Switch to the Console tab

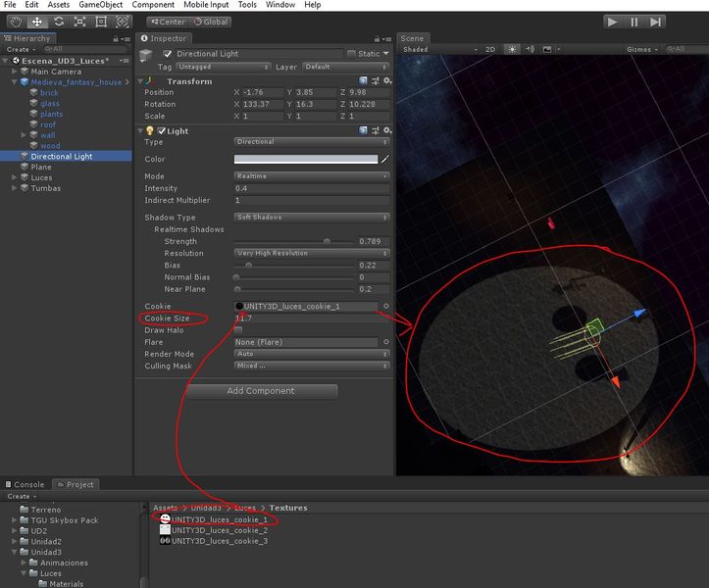point(25,484)
